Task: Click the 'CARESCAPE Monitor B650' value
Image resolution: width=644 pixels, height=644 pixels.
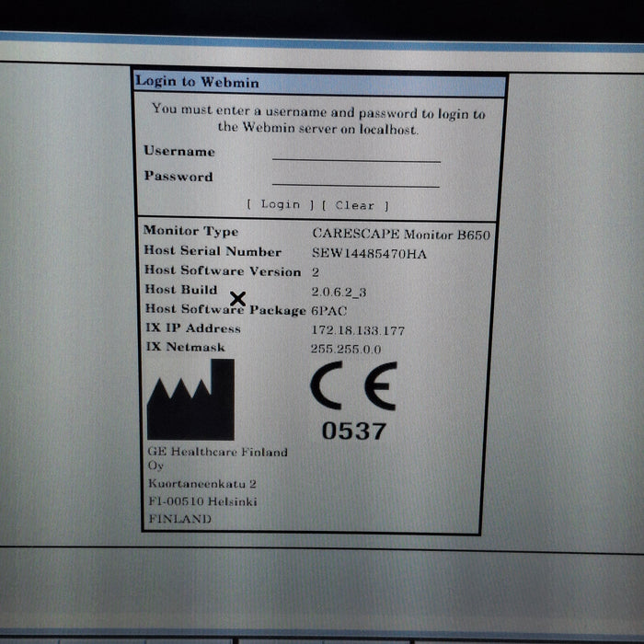Action: click(401, 234)
